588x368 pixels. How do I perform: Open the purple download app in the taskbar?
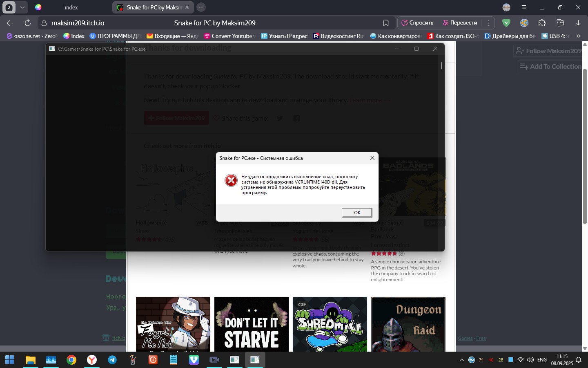pyautogui.click(x=194, y=360)
